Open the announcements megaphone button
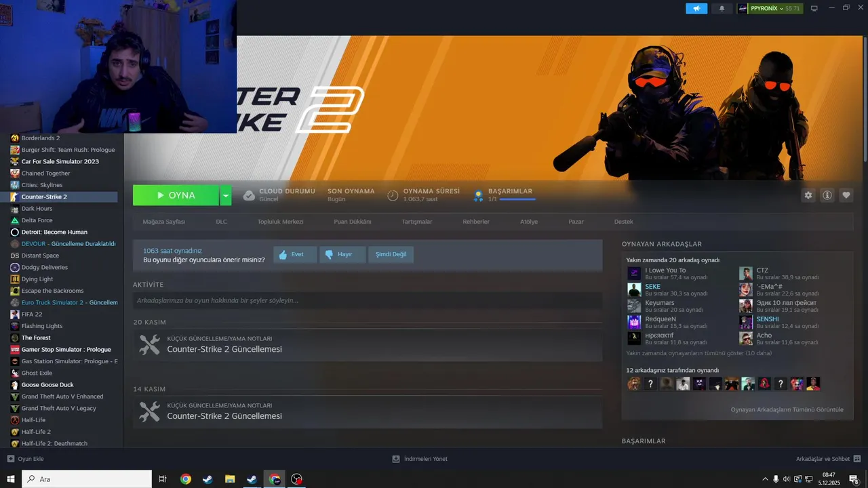This screenshot has height=488, width=868. coord(696,8)
